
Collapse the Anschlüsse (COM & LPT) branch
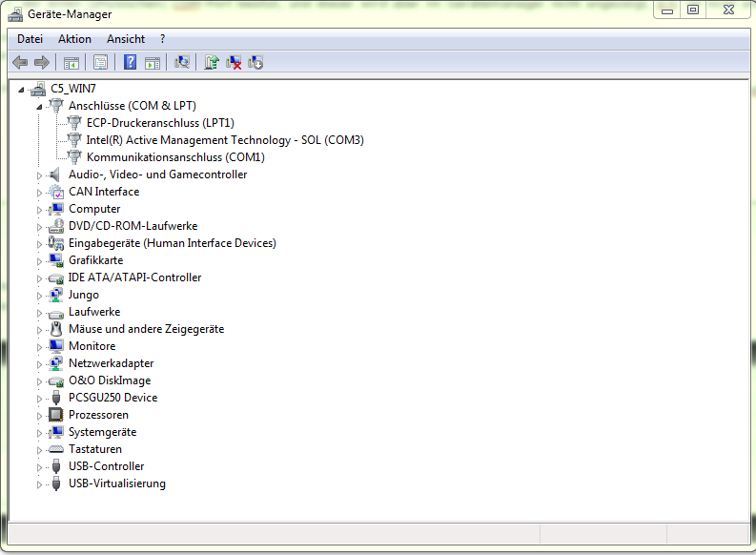tap(39, 107)
